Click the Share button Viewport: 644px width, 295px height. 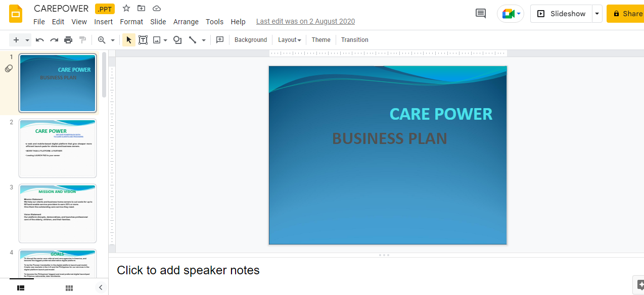[x=626, y=14]
